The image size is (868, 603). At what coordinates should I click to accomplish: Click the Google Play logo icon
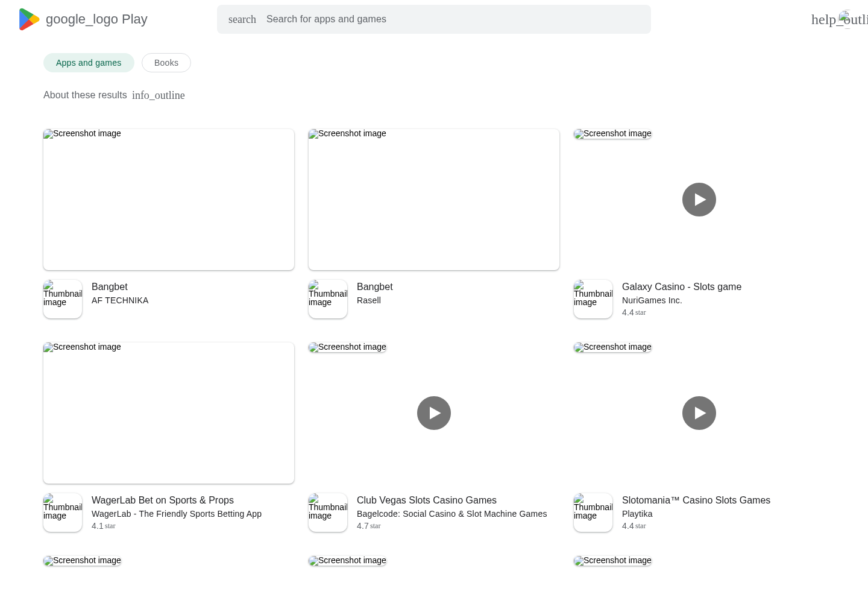[x=30, y=19]
